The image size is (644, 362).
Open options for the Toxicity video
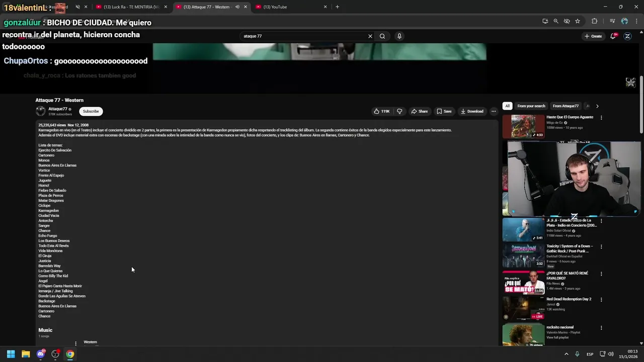pyautogui.click(x=601, y=247)
